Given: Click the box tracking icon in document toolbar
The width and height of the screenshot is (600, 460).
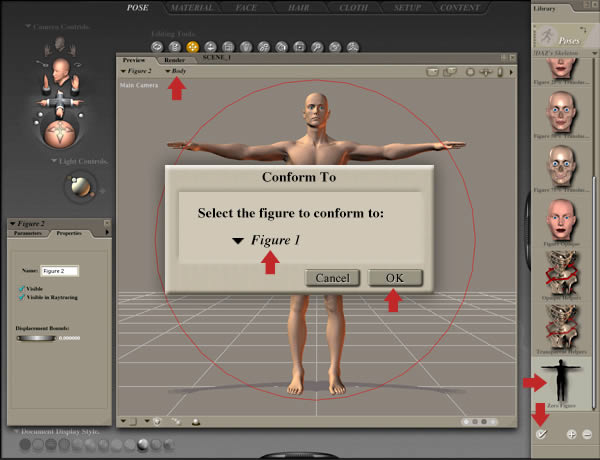Looking at the screenshot, I should click(432, 72).
